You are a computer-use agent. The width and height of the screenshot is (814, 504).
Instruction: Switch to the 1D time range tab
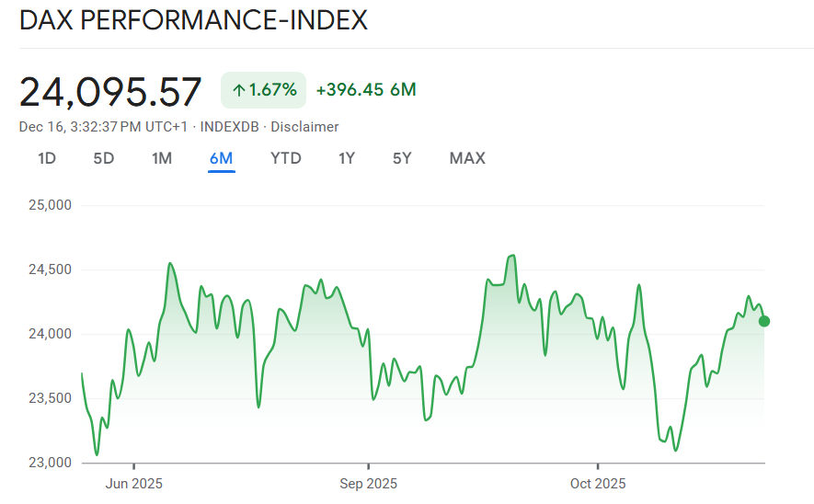(47, 158)
